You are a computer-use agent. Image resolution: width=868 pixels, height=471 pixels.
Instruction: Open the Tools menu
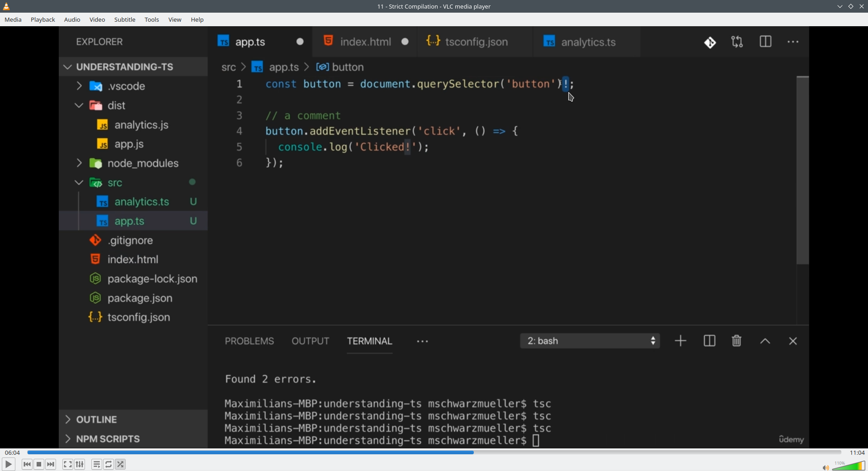[x=152, y=20]
